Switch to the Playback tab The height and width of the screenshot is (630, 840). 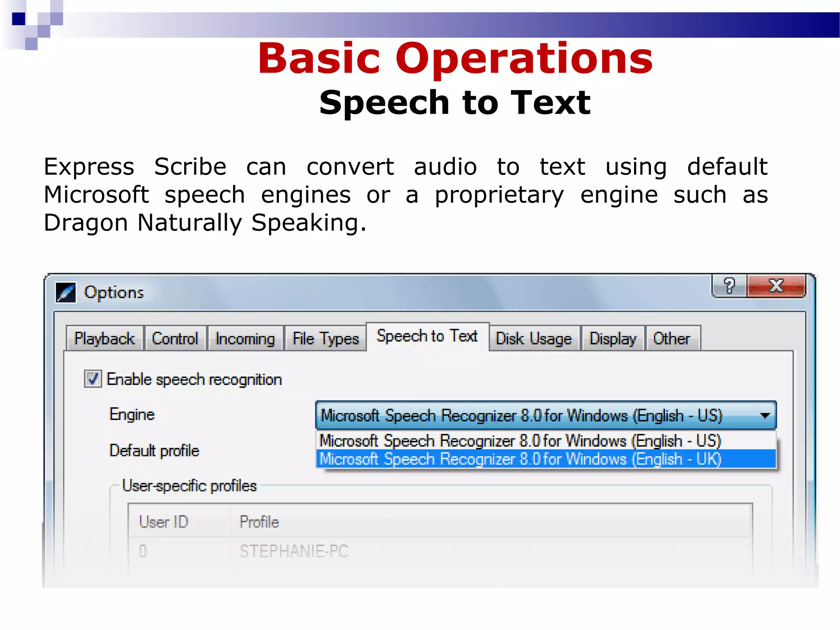pos(104,338)
